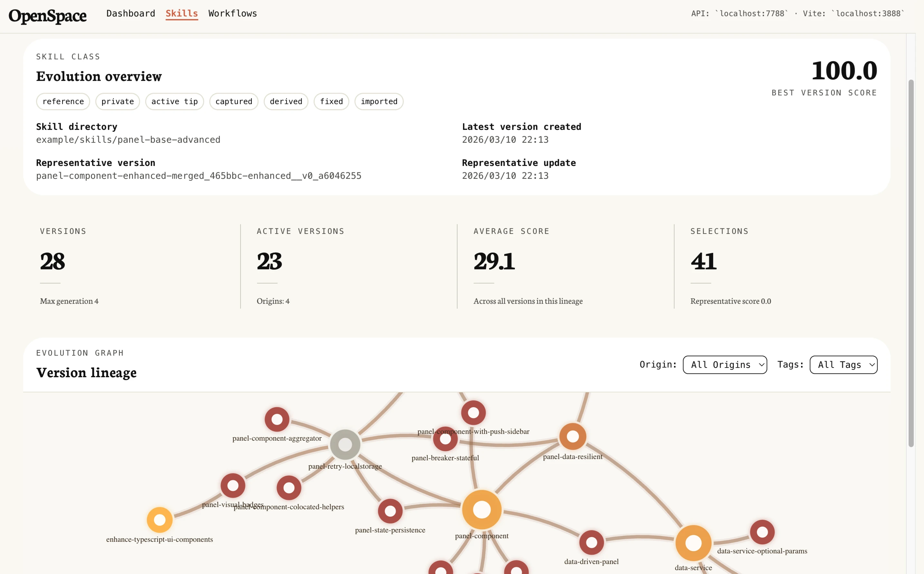Viewport: 924px width, 574px height.
Task: Select the gray panel-retry-localstorage node
Action: (x=345, y=444)
